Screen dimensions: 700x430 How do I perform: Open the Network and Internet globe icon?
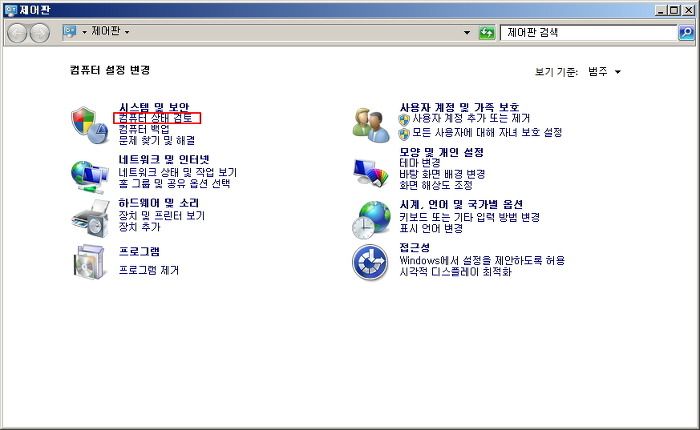point(90,177)
